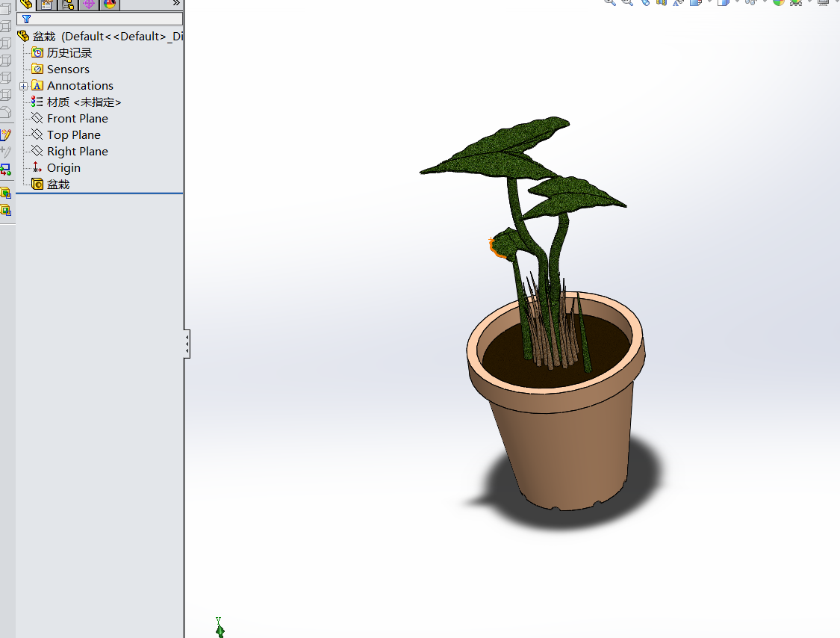This screenshot has height=638, width=840.
Task: Expand the Annotations folder
Action: point(24,86)
